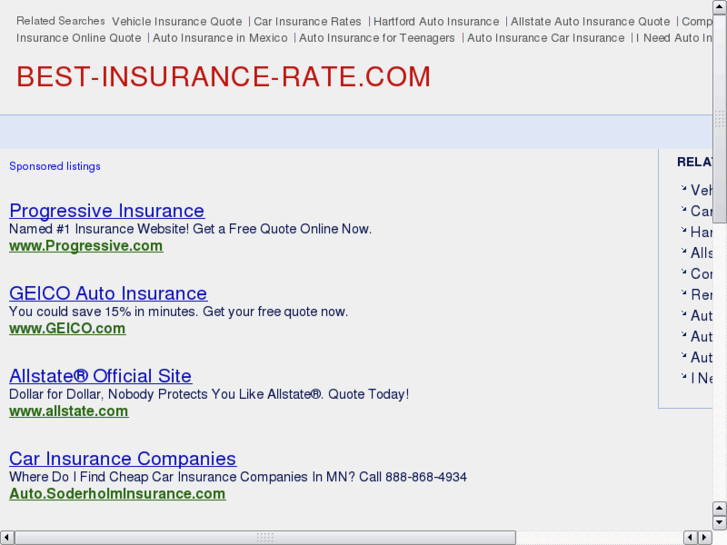Open the GEICO Auto Insurance listing

(x=108, y=294)
